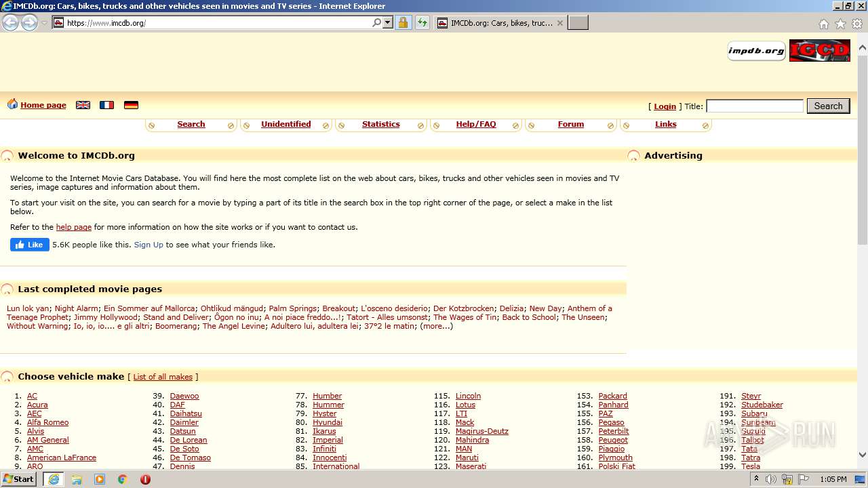Image resolution: width=868 pixels, height=488 pixels.
Task: Open the Links menu item
Action: click(666, 124)
